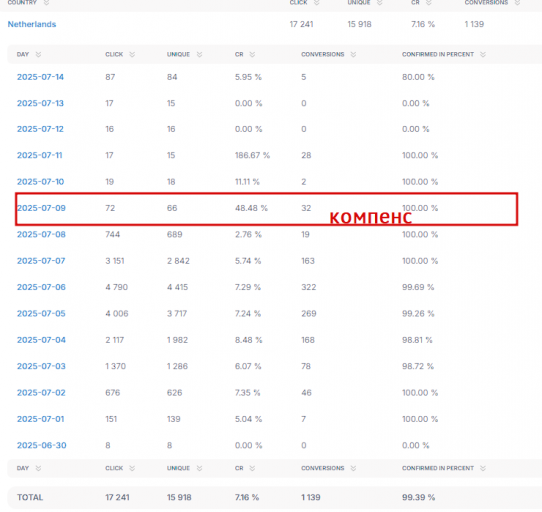Select click count 744
The width and height of the screenshot is (542, 512).
point(113,234)
